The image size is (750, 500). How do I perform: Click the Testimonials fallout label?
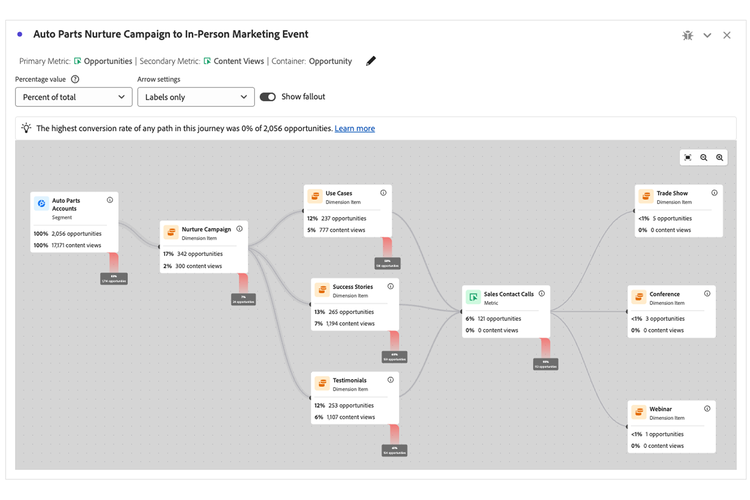point(395,450)
